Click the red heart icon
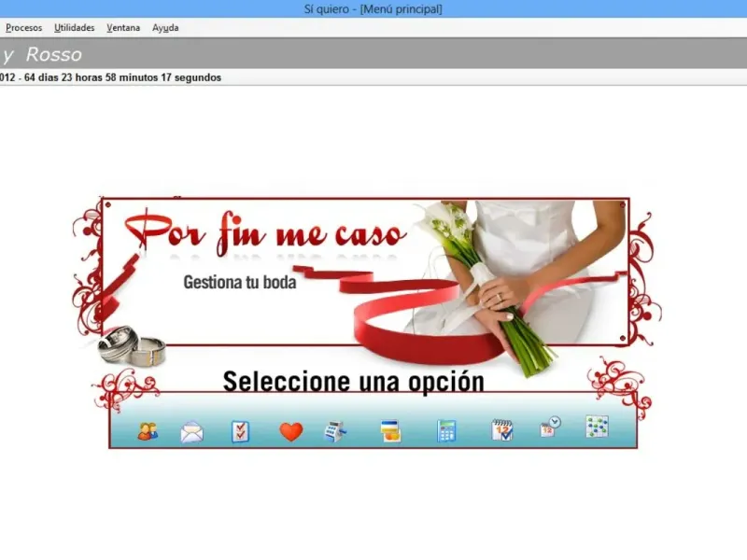The height and width of the screenshot is (560, 747). [x=291, y=432]
